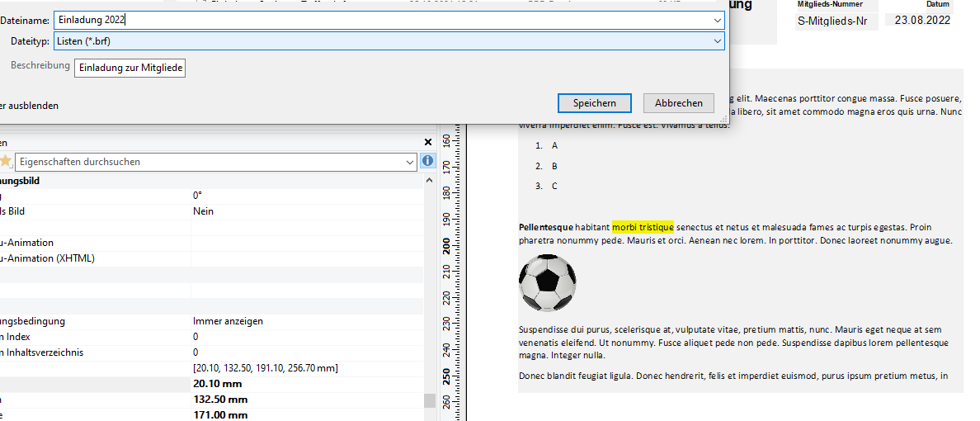Select the Immer anzeigen property value
This screenshot has height=421, width=980.
pyautogui.click(x=228, y=321)
